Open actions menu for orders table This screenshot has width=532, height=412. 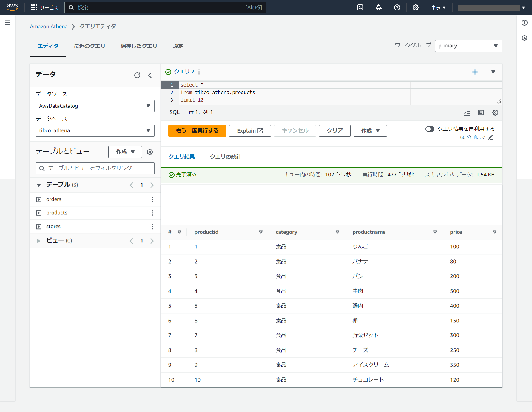153,199
